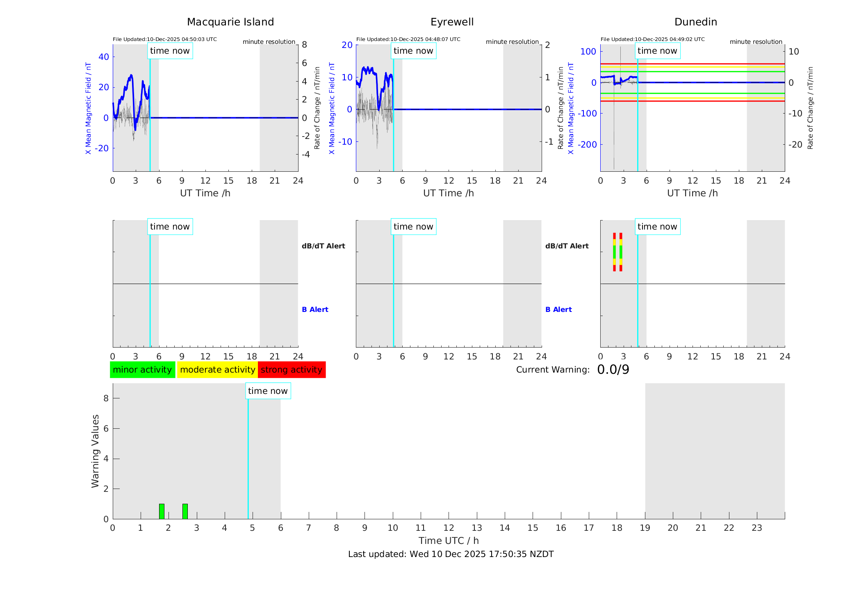868x589 pixels.
Task: Click the dB/dT Alert label beside Macquarie panel
Action: (x=323, y=246)
